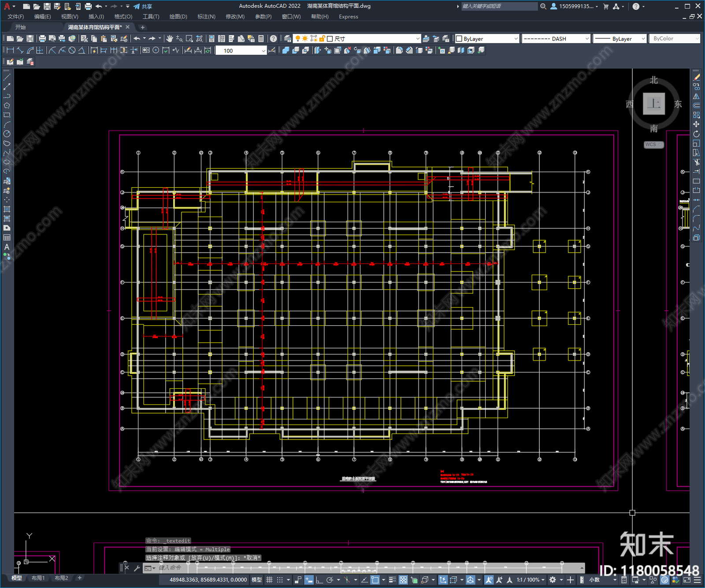Expand the Undo history dropdown arrow
This screenshot has height=588, width=705.
click(x=144, y=39)
